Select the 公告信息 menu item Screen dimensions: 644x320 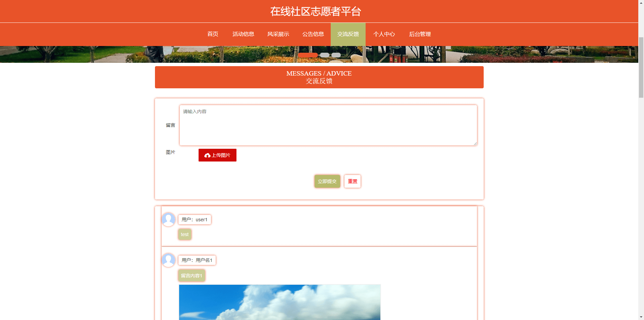click(x=313, y=34)
